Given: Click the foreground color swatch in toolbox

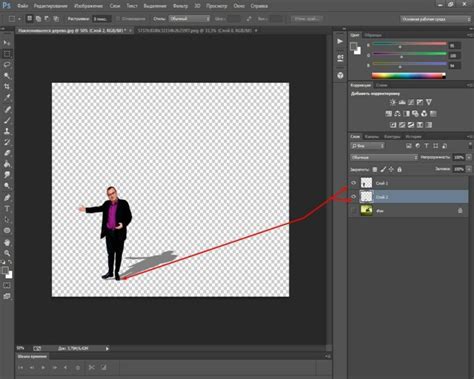Looking at the screenshot, I should [x=5, y=271].
